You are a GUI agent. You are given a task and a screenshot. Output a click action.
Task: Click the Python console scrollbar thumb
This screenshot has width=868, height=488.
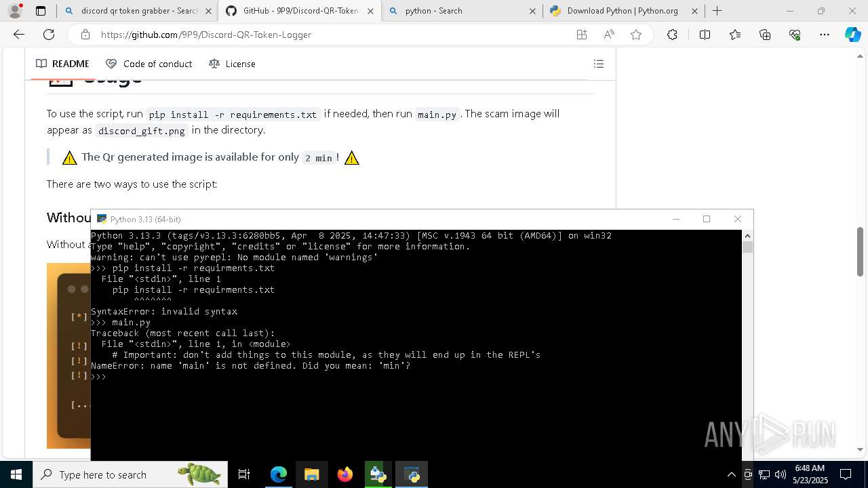point(747,247)
